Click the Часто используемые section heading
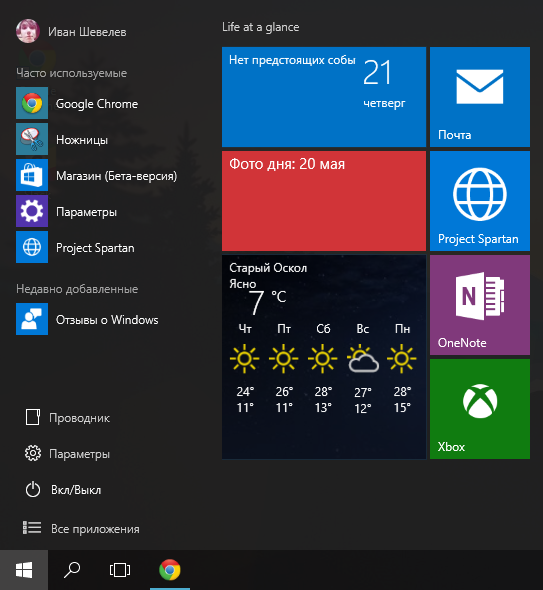 71,73
